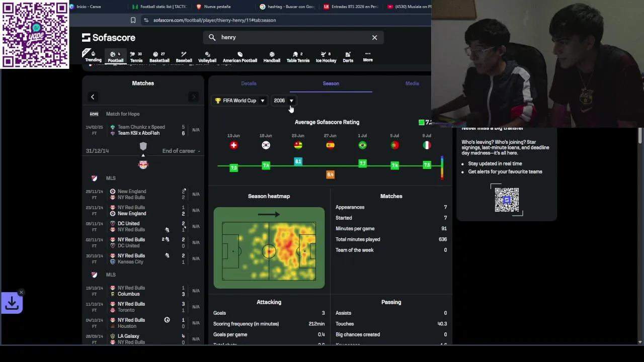Expand the More sports menu
The height and width of the screenshot is (362, 644).
368,56
